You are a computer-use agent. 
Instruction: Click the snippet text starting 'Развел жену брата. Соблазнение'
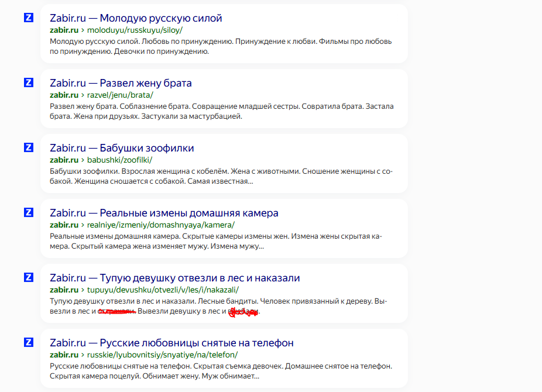222,111
